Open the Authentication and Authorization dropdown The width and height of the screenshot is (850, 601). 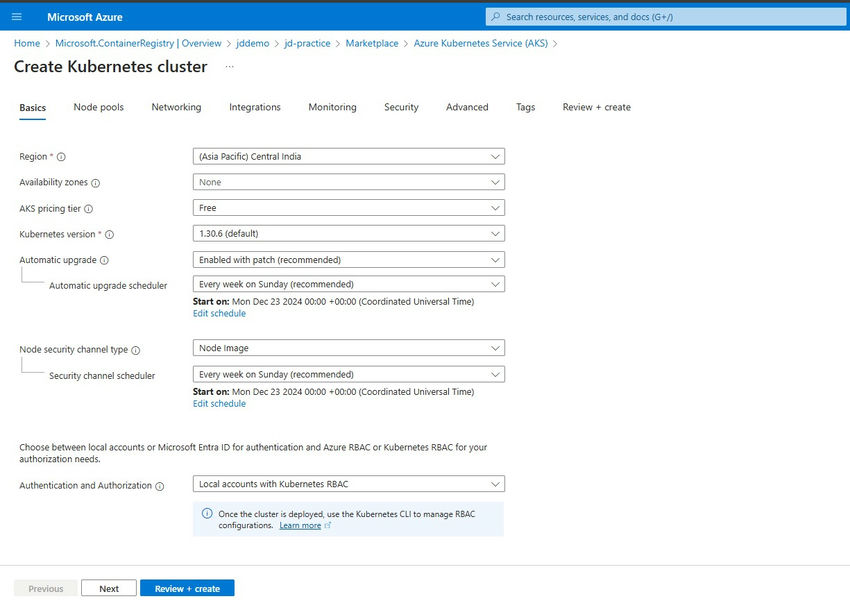350,484
